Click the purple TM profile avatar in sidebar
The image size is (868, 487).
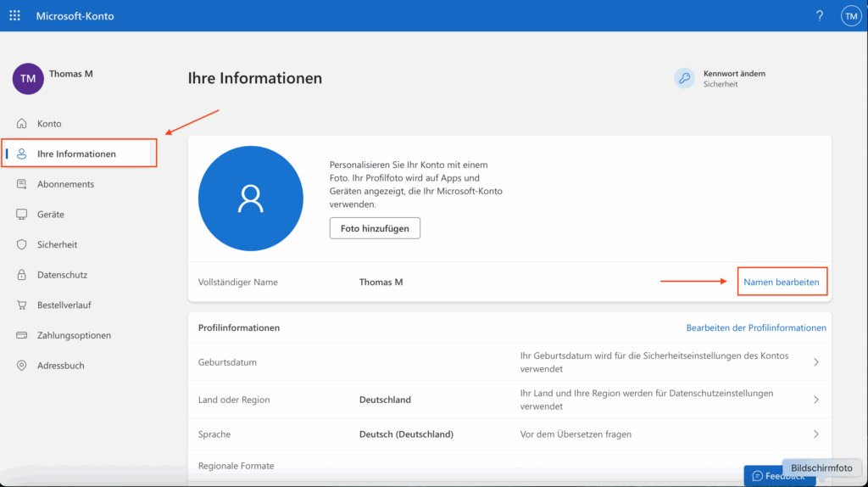28,79
